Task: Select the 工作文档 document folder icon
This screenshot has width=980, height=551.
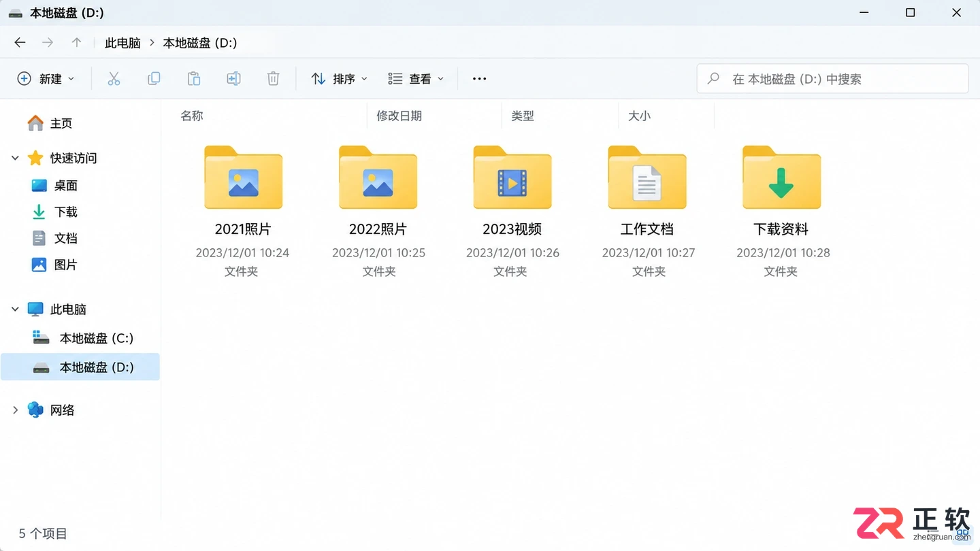Action: click(647, 178)
